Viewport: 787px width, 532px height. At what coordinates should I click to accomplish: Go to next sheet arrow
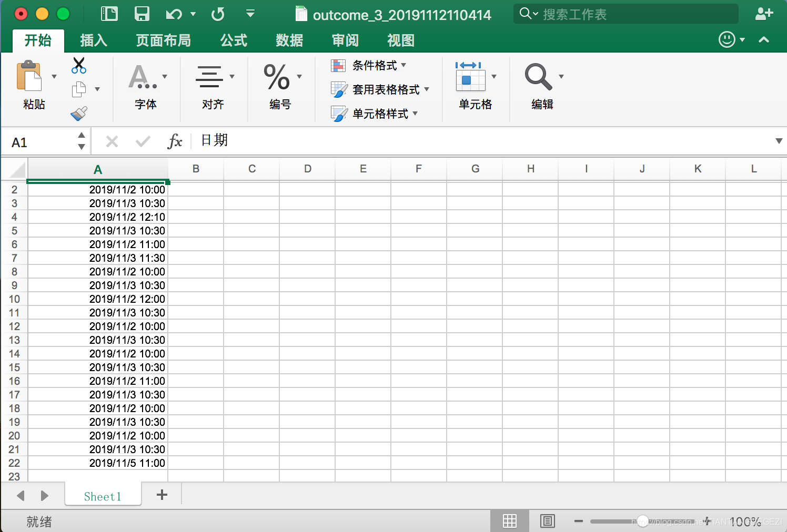pyautogui.click(x=45, y=496)
